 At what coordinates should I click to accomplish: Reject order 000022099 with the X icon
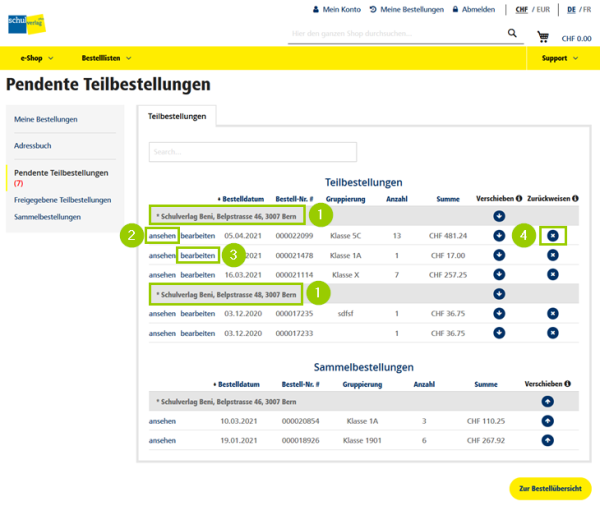click(552, 235)
